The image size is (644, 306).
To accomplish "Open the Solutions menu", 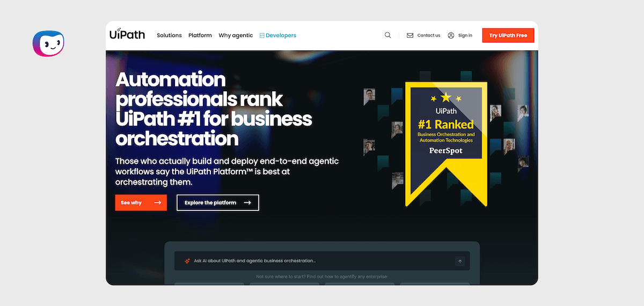I will tap(169, 35).
